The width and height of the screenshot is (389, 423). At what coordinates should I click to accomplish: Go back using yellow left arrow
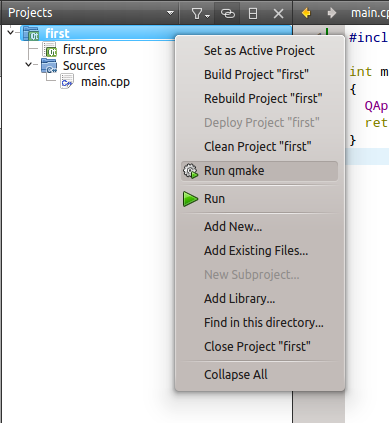click(x=306, y=13)
